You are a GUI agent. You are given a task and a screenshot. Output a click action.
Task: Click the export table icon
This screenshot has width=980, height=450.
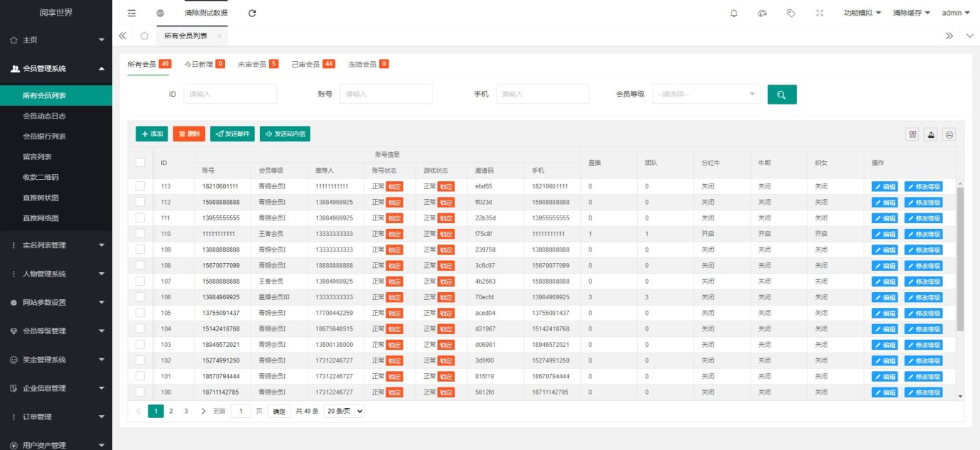[x=931, y=134]
